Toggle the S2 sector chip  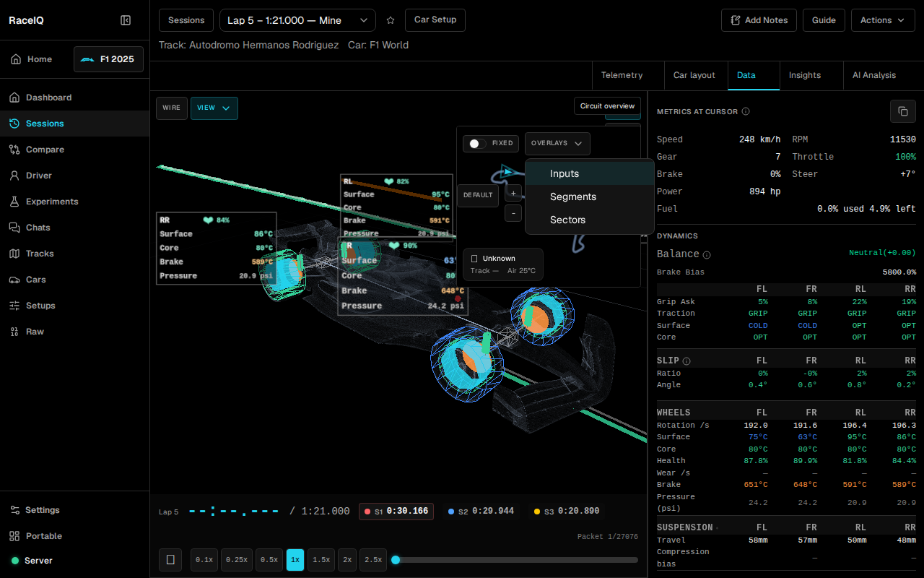click(481, 512)
